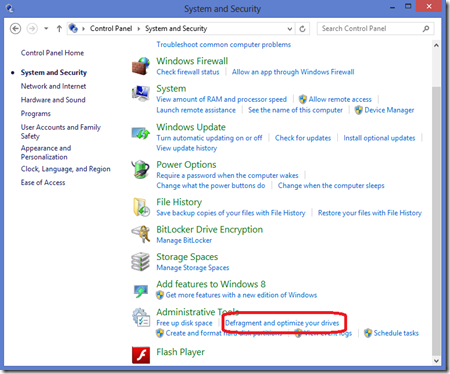The image size is (450, 374).
Task: Click the window icon in title bar
Action: pyautogui.click(x=10, y=8)
